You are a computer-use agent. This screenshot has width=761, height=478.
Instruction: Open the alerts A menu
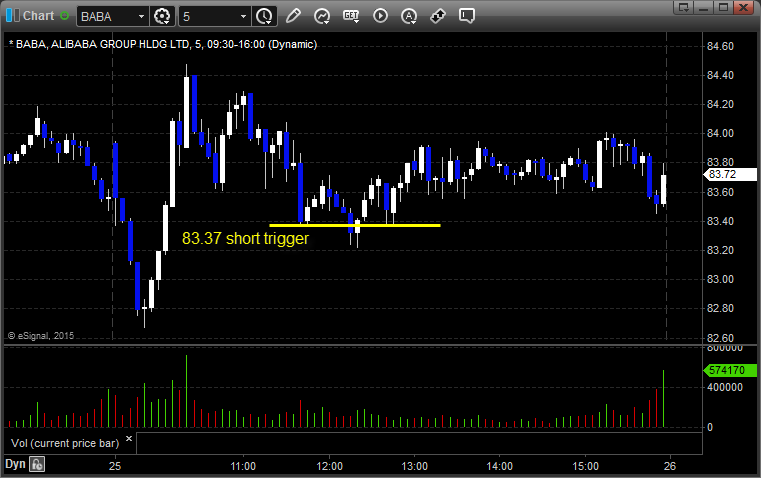[409, 16]
